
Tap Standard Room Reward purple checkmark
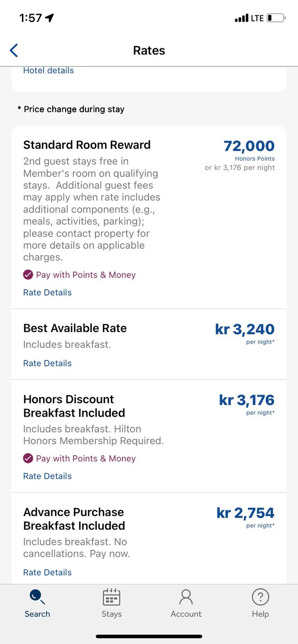click(x=28, y=275)
